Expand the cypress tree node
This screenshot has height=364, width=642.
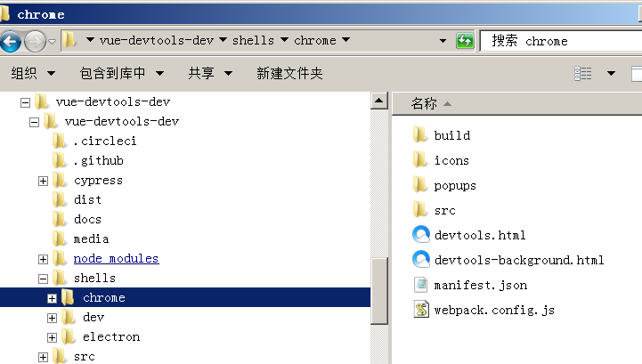pos(43,181)
